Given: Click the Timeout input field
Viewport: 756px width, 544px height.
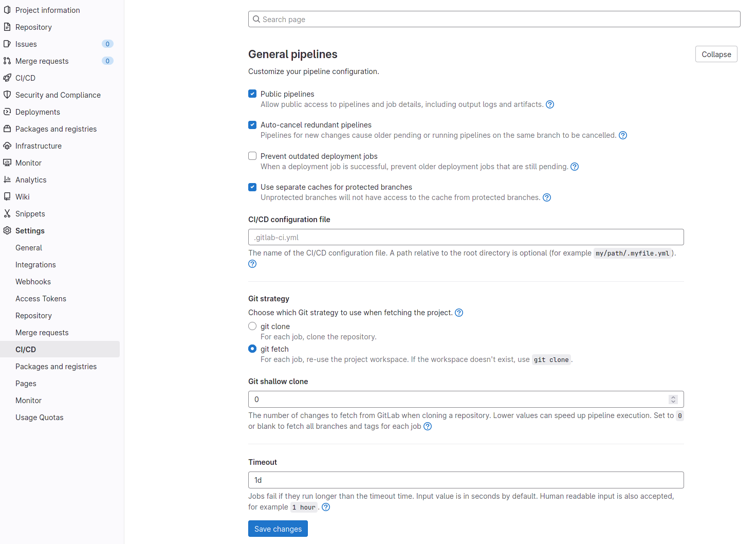Looking at the screenshot, I should click(466, 480).
